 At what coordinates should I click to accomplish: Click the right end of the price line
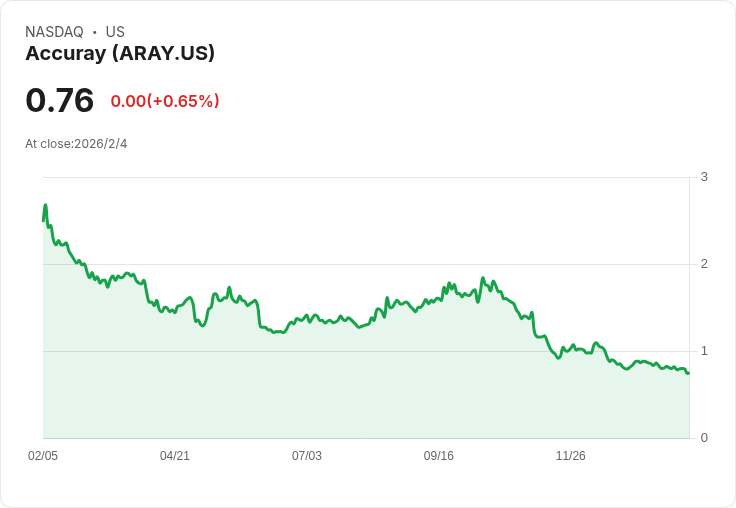(688, 373)
